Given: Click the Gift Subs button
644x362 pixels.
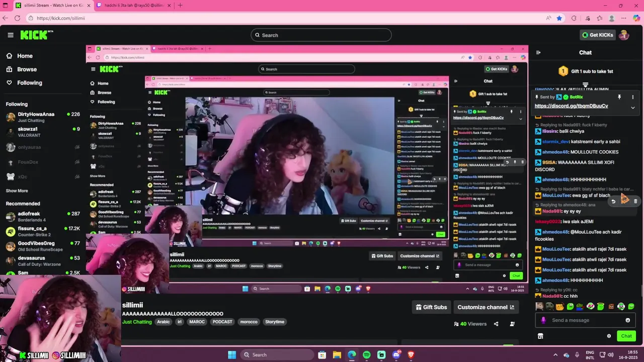Looking at the screenshot, I should tap(431, 307).
